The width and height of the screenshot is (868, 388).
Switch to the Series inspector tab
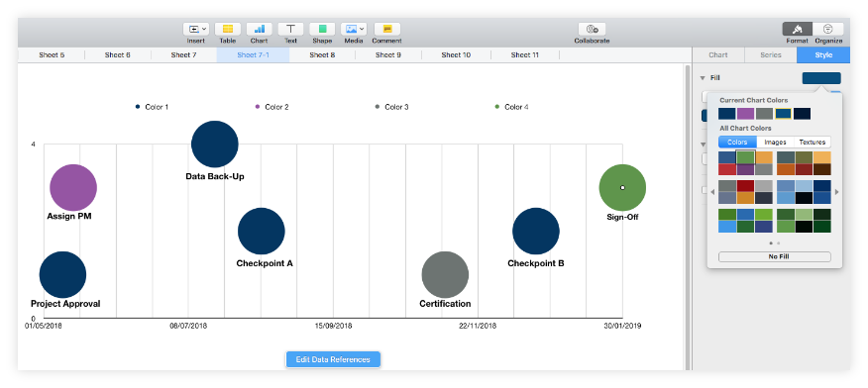point(771,55)
